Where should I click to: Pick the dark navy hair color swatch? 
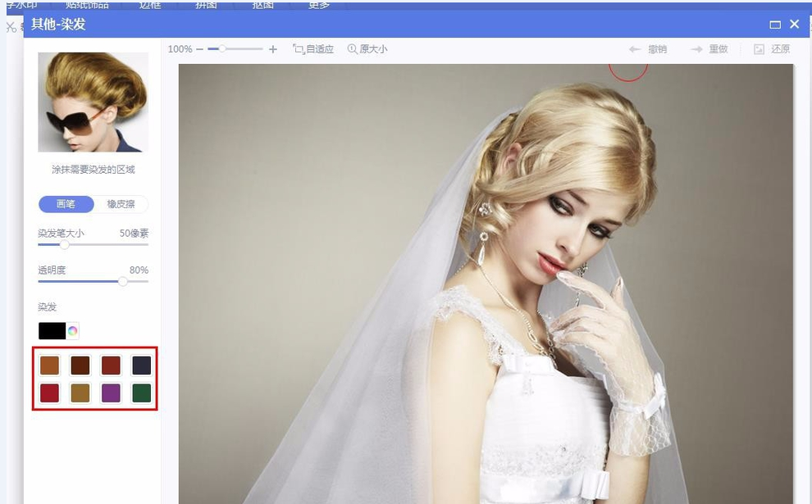[141, 366]
